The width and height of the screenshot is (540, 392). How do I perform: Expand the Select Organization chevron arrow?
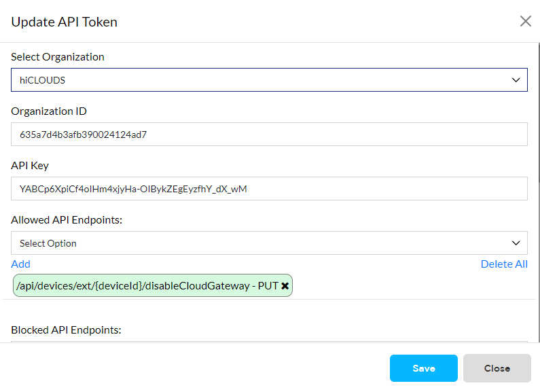coord(516,80)
